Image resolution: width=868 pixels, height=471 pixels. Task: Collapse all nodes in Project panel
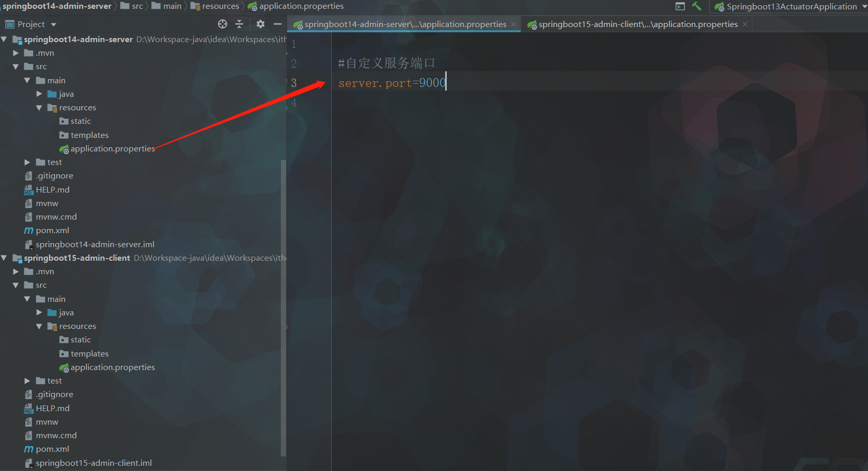[x=239, y=24]
